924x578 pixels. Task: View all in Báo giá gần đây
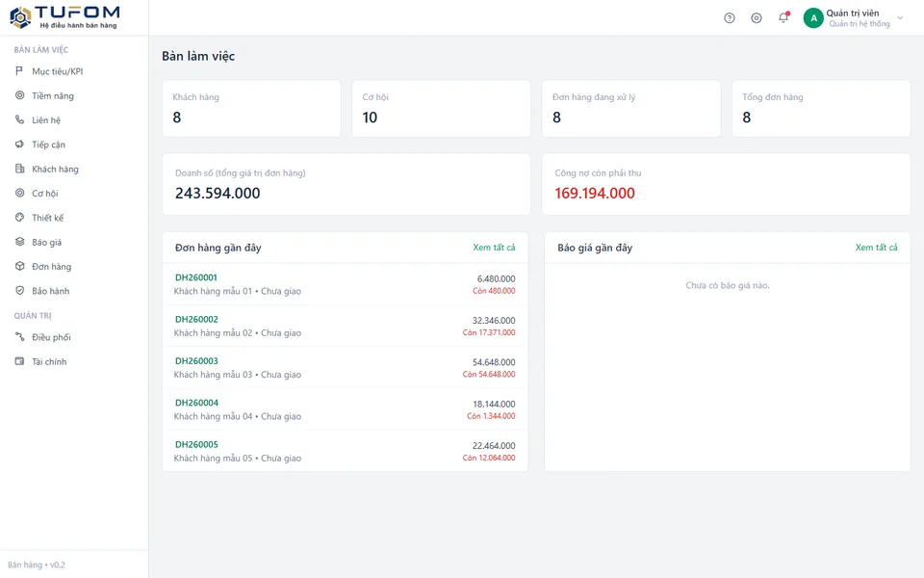tap(876, 248)
